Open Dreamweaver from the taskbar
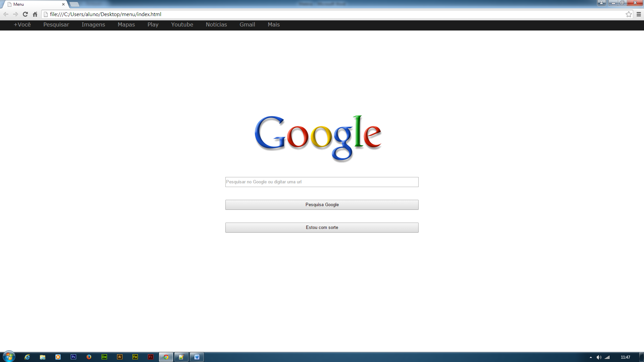Image resolution: width=644 pixels, height=362 pixels. click(x=104, y=357)
